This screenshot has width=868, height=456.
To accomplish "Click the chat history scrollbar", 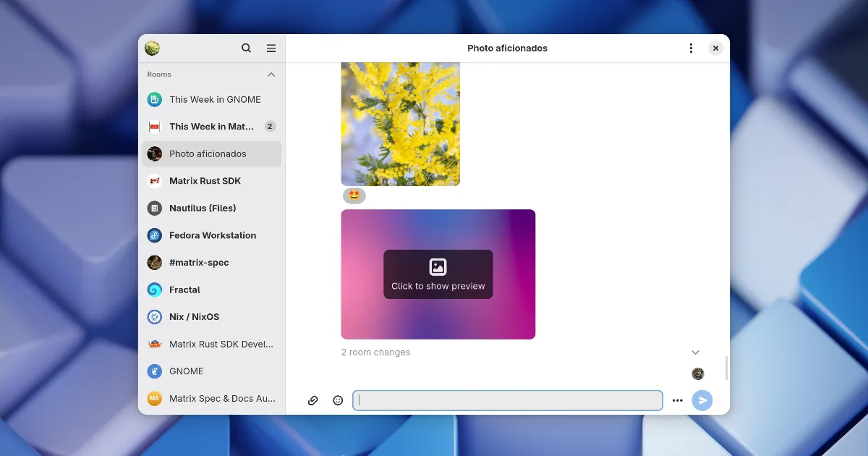I will [x=726, y=368].
